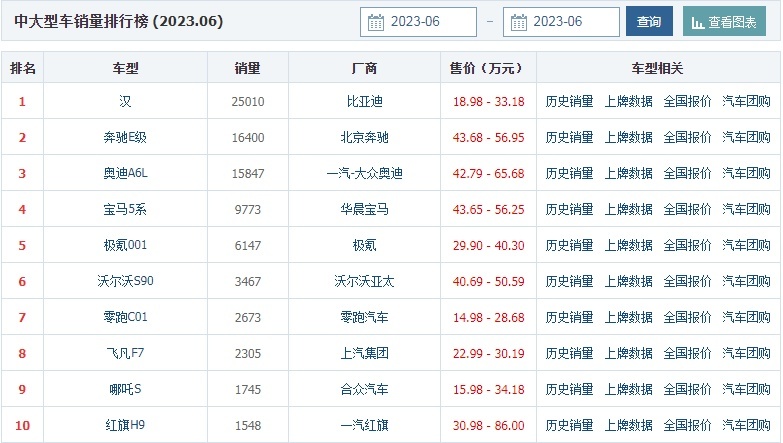Open 历史销量 for 极氪001

click(x=569, y=245)
